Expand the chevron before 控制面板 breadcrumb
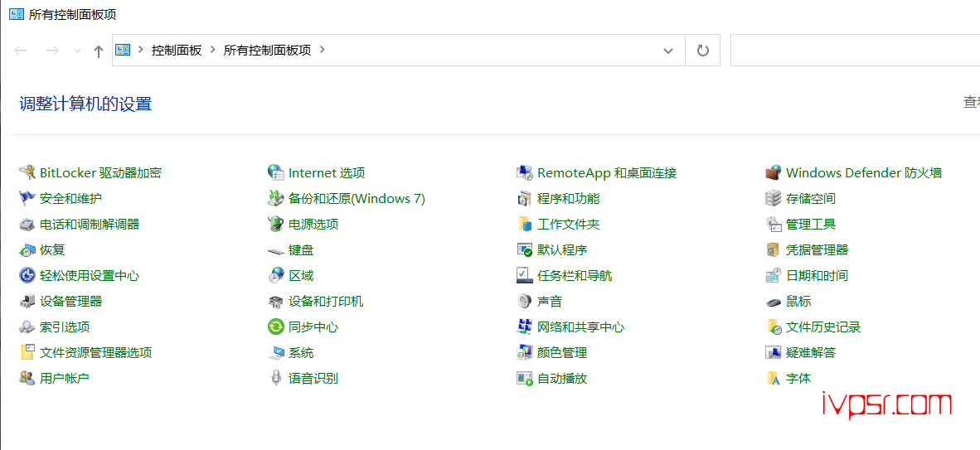Viewport: 980px width, 450px height. click(x=141, y=50)
